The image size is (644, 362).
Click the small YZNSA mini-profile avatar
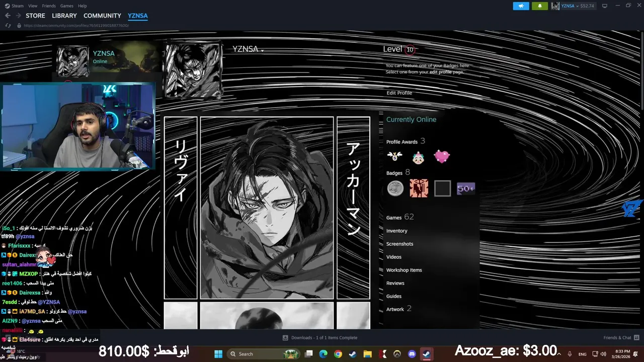coord(73,61)
